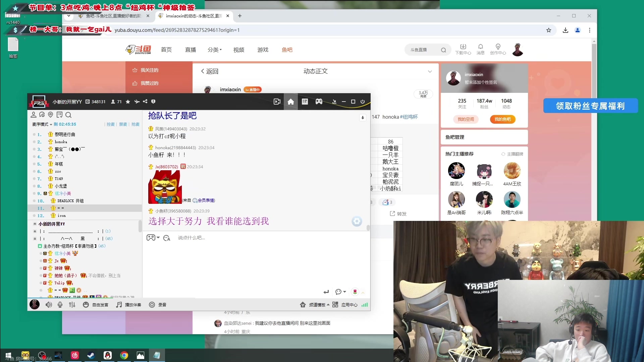Open the 分类 dropdown on Douyu
The width and height of the screenshot is (644, 362).
coord(215,50)
